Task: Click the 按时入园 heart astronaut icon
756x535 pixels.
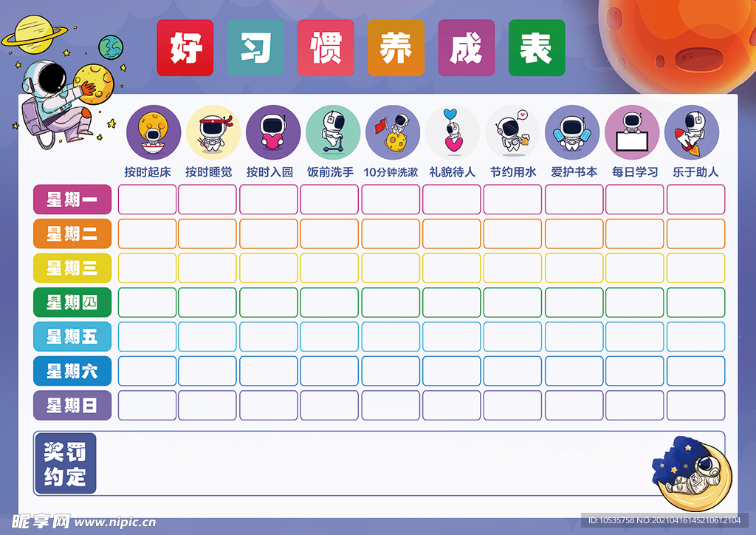Action: (x=273, y=133)
